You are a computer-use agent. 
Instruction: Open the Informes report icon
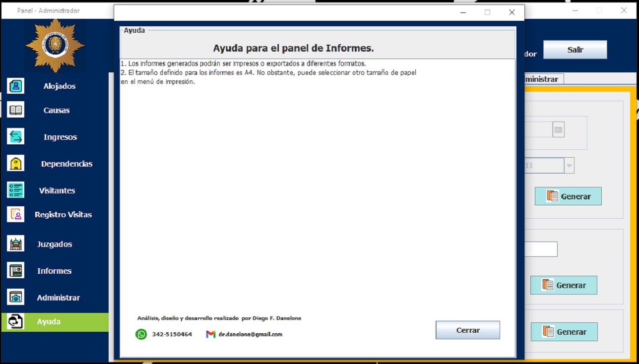click(16, 271)
